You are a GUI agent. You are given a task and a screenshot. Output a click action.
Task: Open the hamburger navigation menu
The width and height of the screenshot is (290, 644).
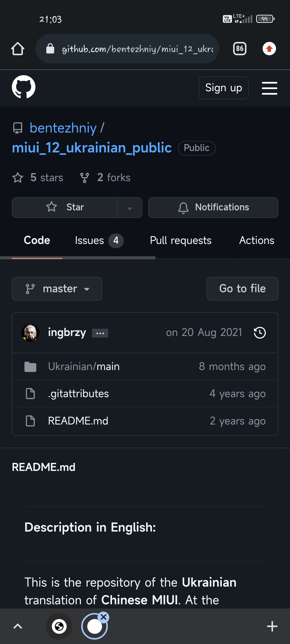(x=269, y=88)
